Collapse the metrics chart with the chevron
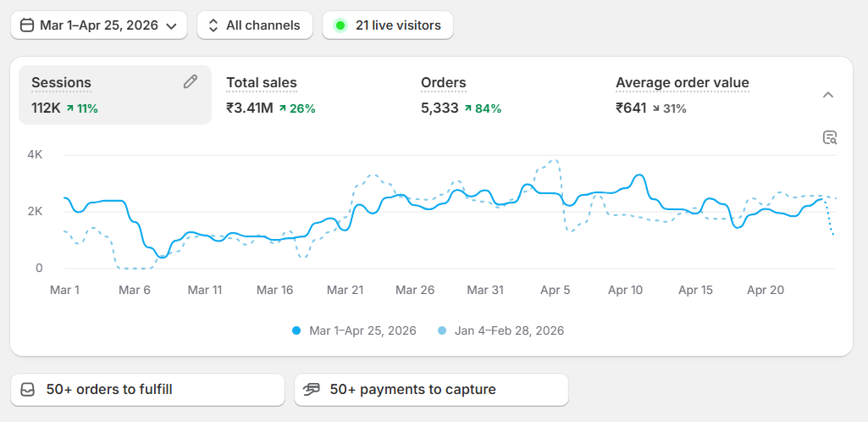The width and height of the screenshot is (868, 422). pos(828,95)
